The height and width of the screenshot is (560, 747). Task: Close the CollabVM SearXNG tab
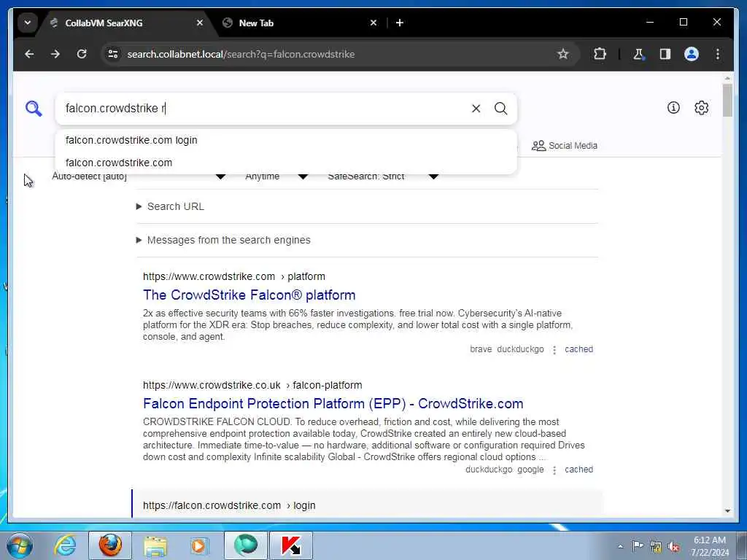point(200,23)
